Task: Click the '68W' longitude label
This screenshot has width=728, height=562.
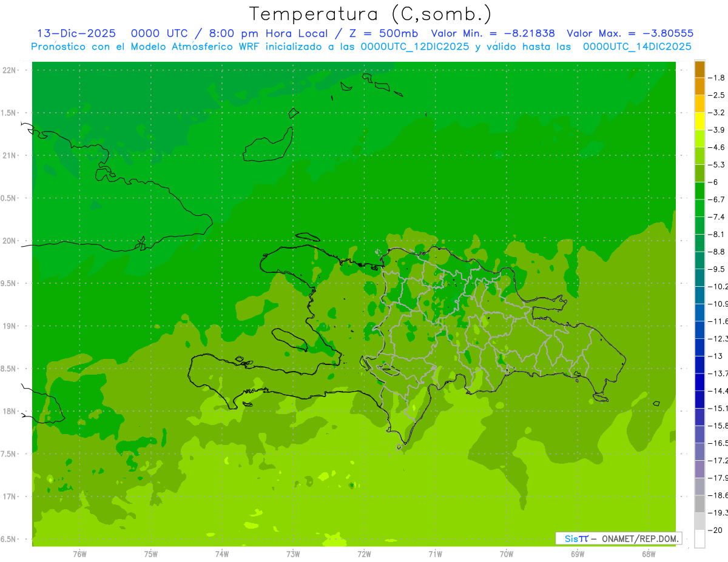Action: click(x=649, y=554)
